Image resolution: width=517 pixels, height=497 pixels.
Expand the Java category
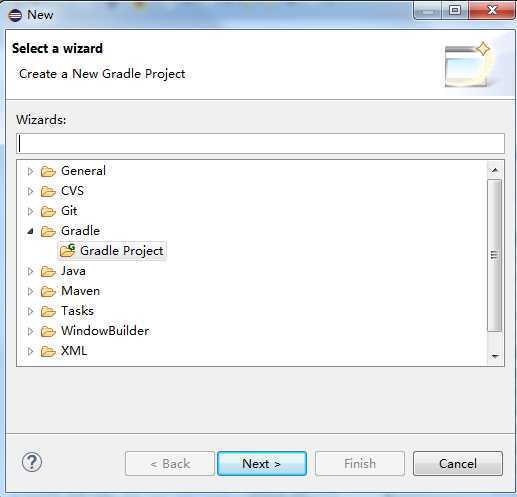30,271
